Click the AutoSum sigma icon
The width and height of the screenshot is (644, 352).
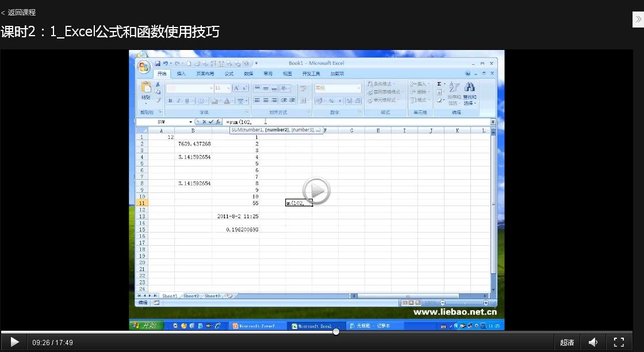[x=439, y=84]
